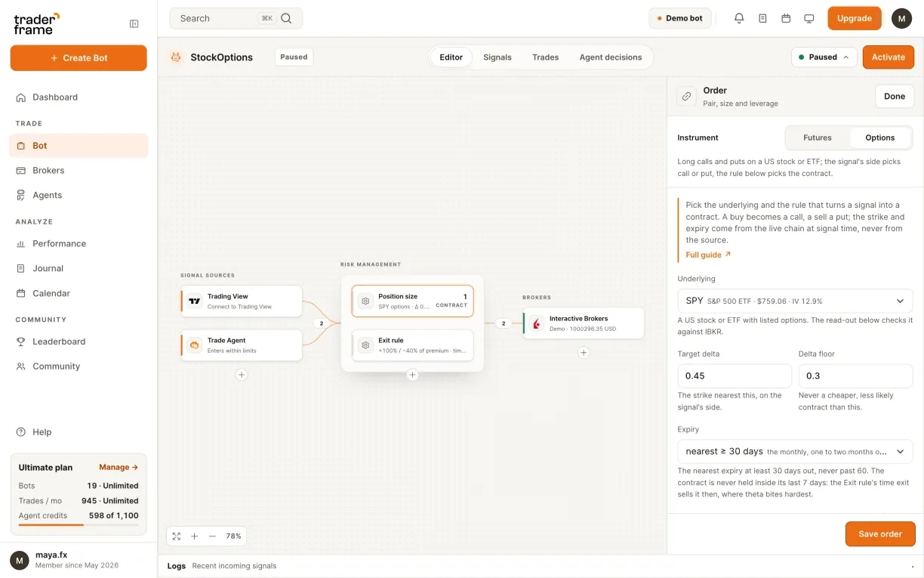The height and width of the screenshot is (578, 924).
Task: Add a broker with plus button
Action: pos(584,352)
